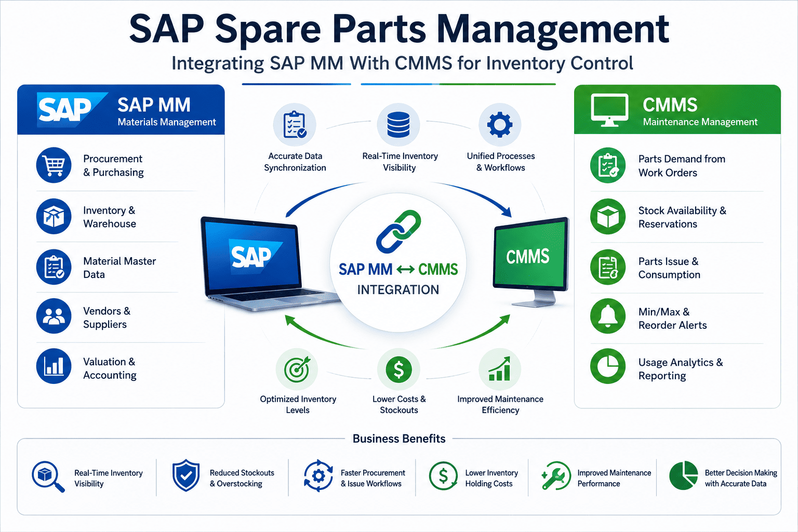This screenshot has width=798, height=532.
Task: Select the Unified Processes & Workflows gear icon
Action: (500, 125)
